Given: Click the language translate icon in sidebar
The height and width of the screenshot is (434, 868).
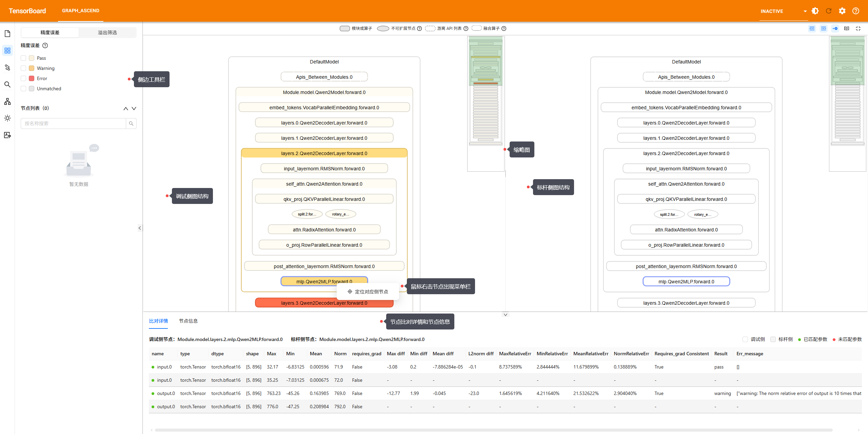Looking at the screenshot, I should click(x=7, y=135).
